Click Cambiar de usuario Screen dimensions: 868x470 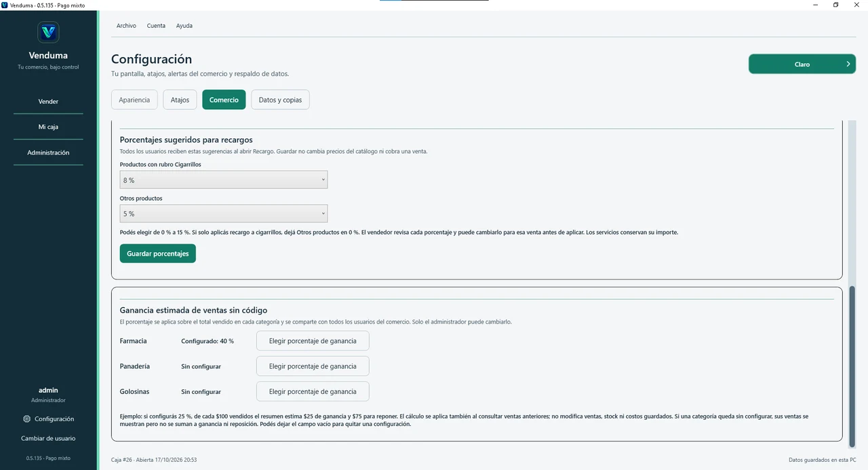[48, 438]
